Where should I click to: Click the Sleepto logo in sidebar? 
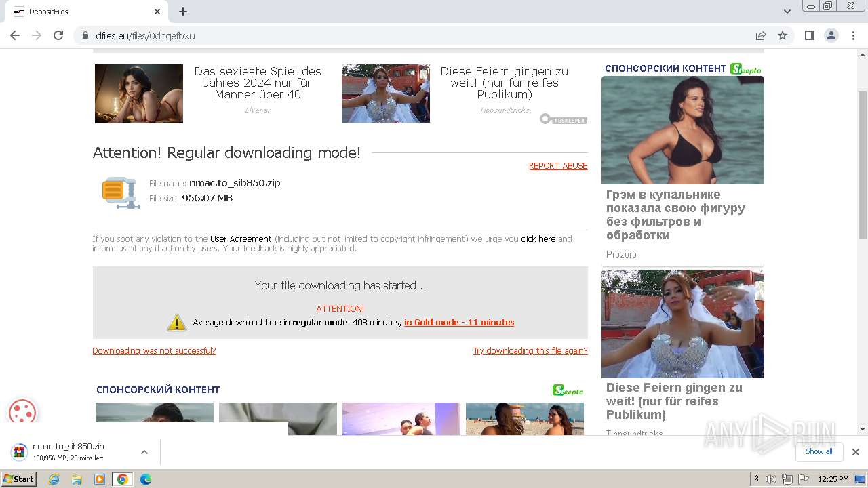[746, 68]
